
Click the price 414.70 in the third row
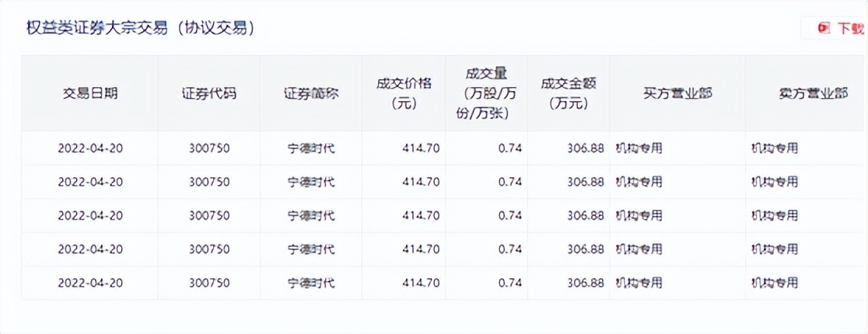click(421, 215)
